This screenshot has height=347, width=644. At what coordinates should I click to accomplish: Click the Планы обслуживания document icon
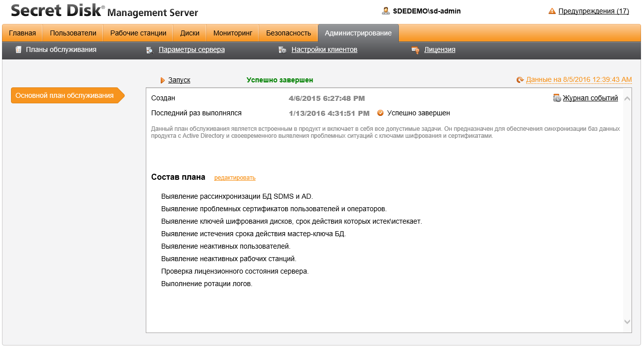(x=18, y=50)
